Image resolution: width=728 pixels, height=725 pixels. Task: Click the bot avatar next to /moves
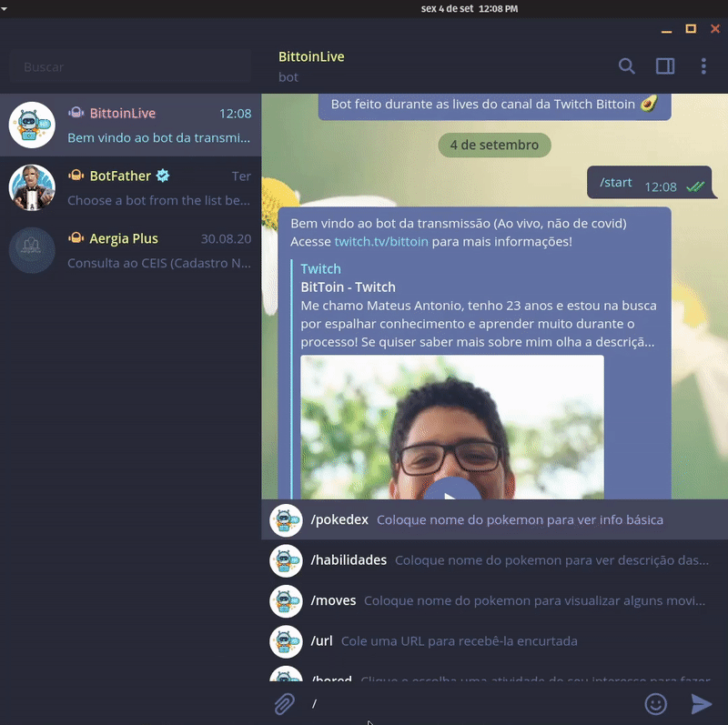click(286, 600)
